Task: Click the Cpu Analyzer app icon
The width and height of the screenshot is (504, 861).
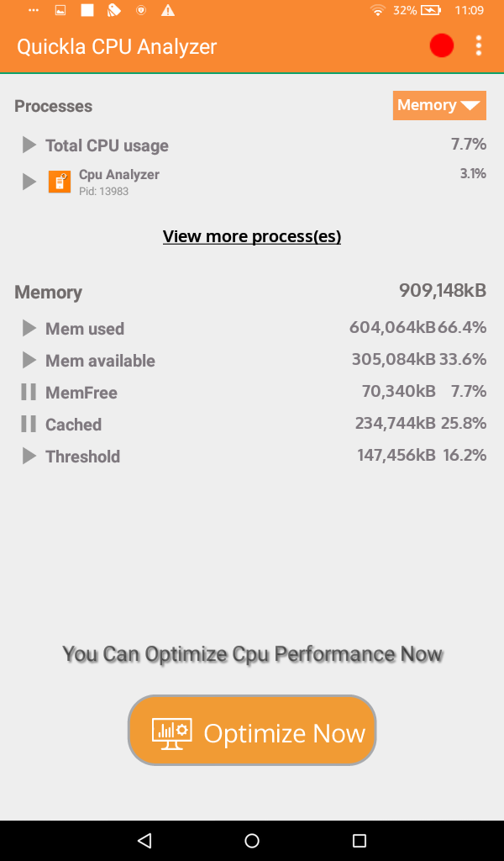Action: click(x=59, y=181)
